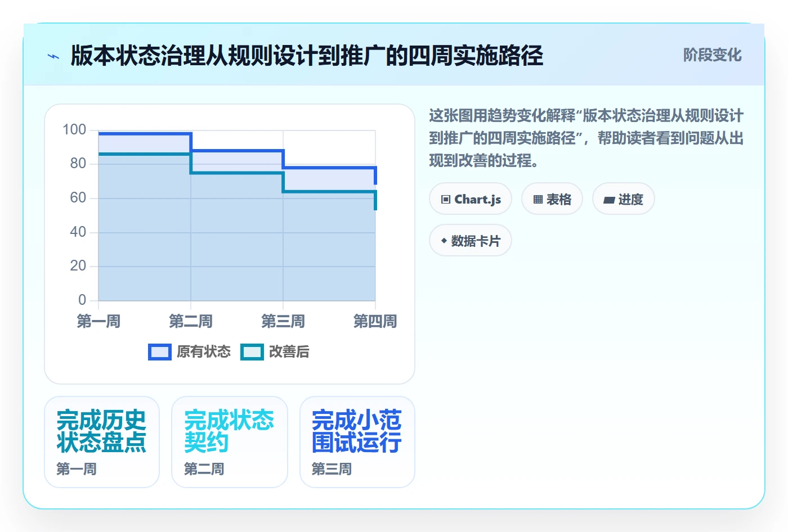
Task: Click the 60 y-axis value
Action: point(78,198)
